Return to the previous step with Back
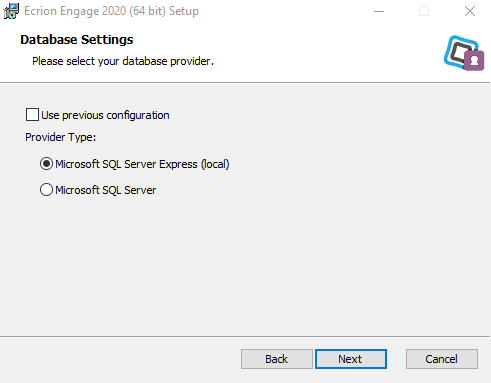Screen dimensions: 491x383 [277, 359]
